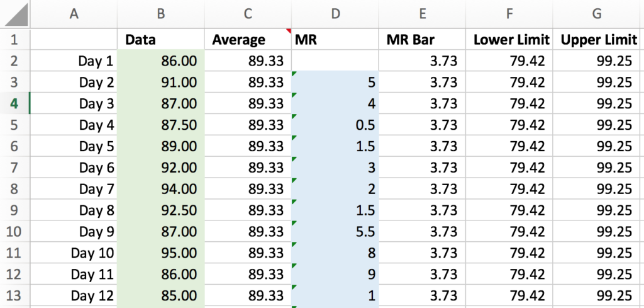The height and width of the screenshot is (308, 644).
Task: Select column A header
Action: 74,14
